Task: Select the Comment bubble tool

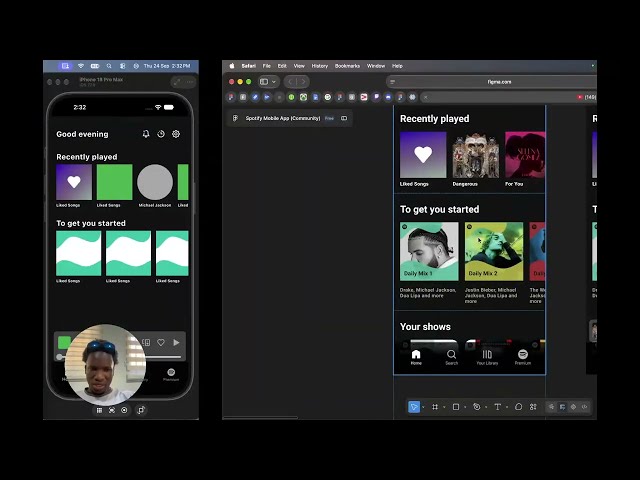Action: tap(518, 407)
